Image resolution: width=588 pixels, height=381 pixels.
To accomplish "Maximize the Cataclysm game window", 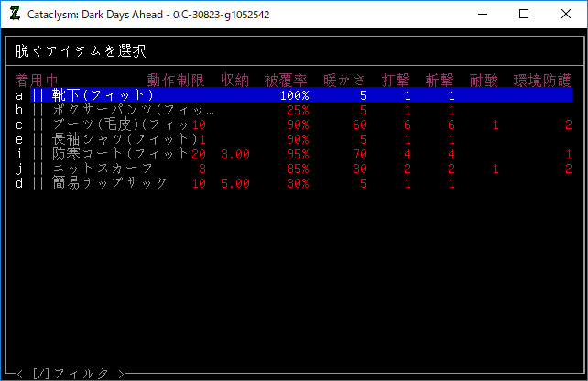I will 524,14.
